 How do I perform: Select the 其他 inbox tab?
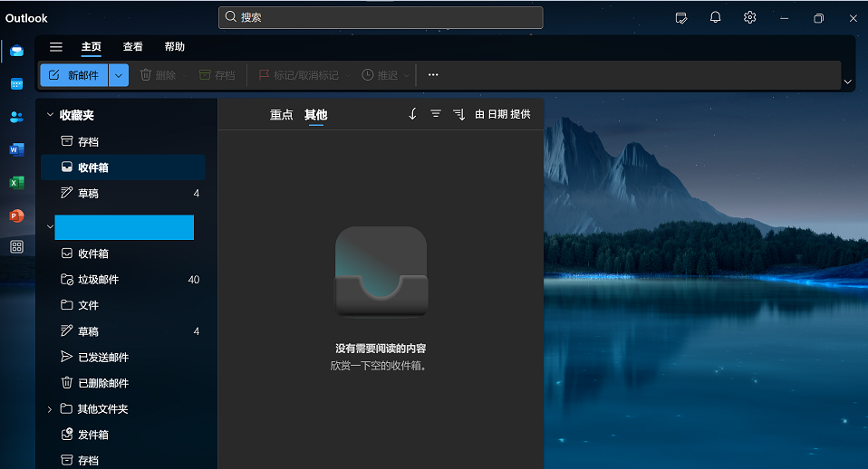point(315,114)
